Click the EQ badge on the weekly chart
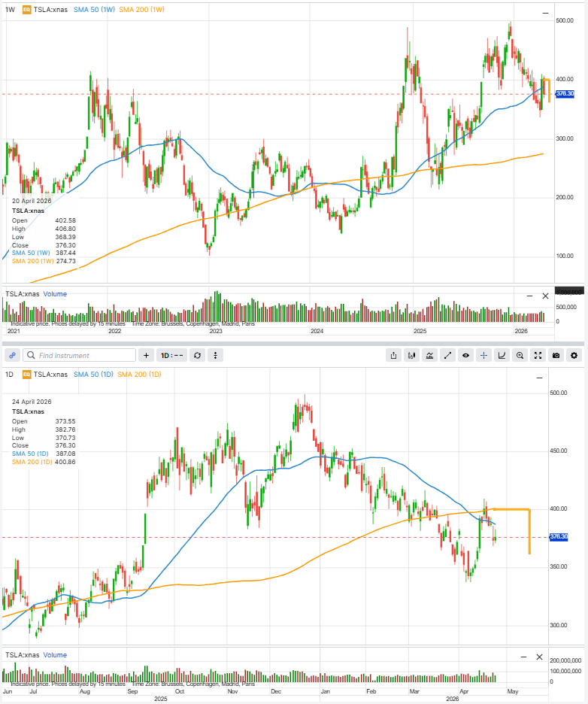This screenshot has width=588, height=704. [27, 10]
